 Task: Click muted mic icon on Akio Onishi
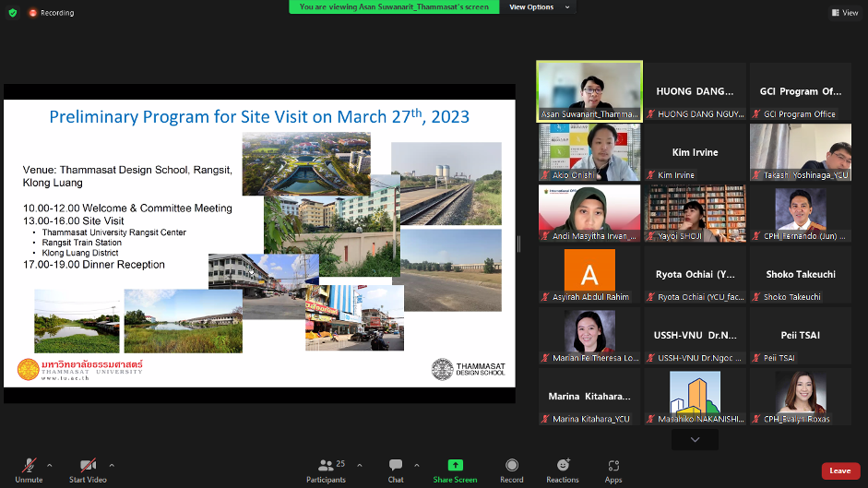point(545,175)
